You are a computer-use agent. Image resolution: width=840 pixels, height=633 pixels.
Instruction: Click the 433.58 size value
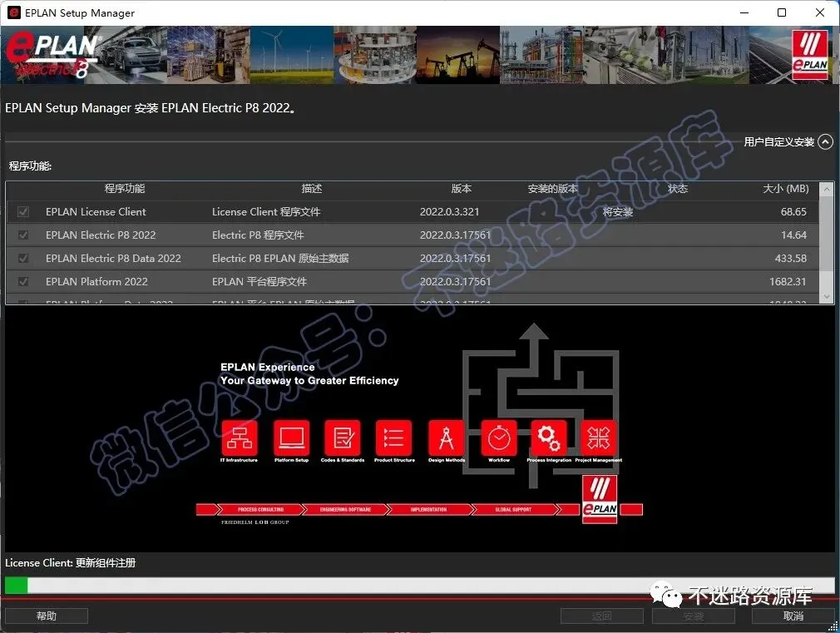(790, 259)
